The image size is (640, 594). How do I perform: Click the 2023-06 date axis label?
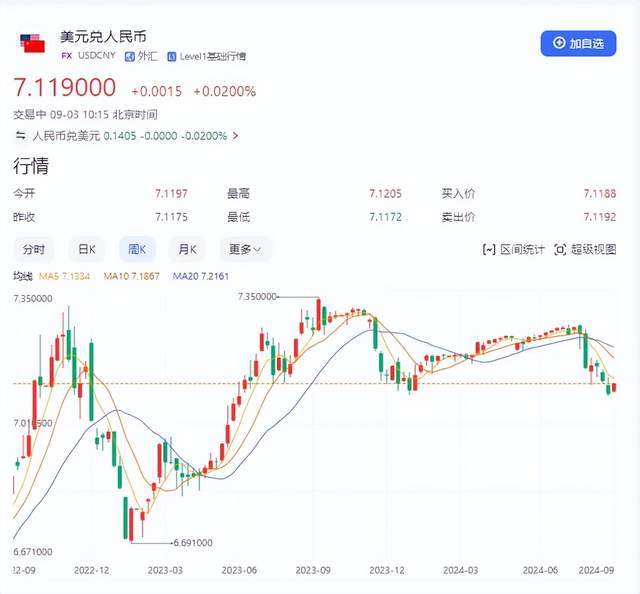point(239,570)
